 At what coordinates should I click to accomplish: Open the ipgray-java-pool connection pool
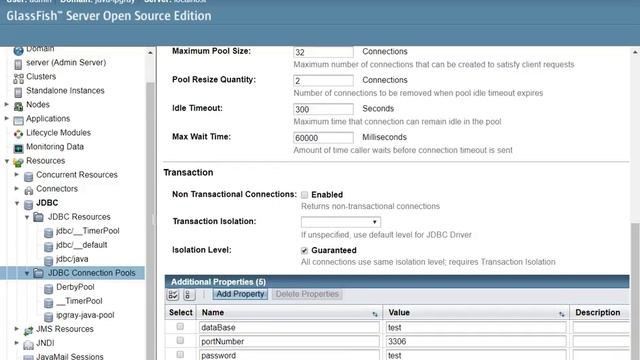tap(85, 315)
